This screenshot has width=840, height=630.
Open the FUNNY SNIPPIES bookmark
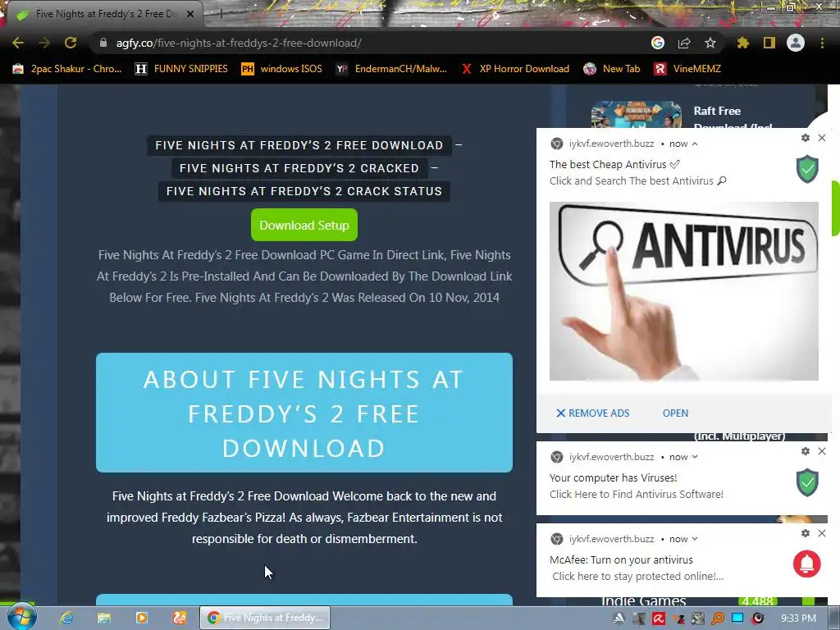181,69
